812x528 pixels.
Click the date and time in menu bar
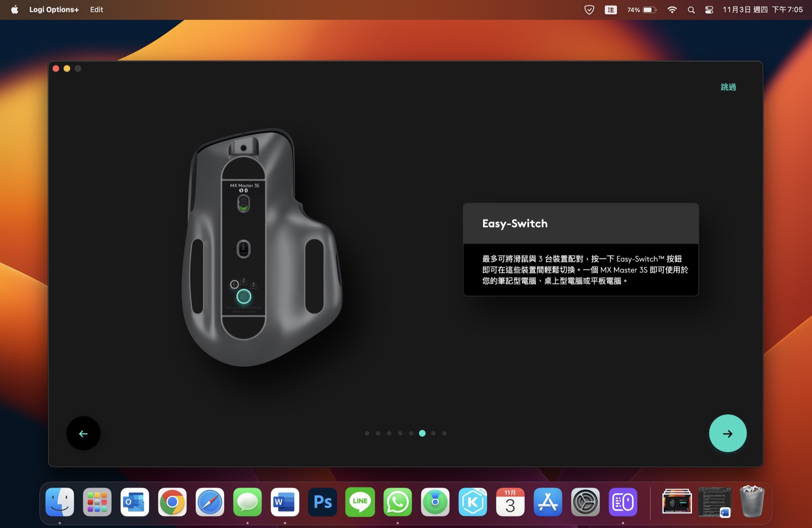763,10
